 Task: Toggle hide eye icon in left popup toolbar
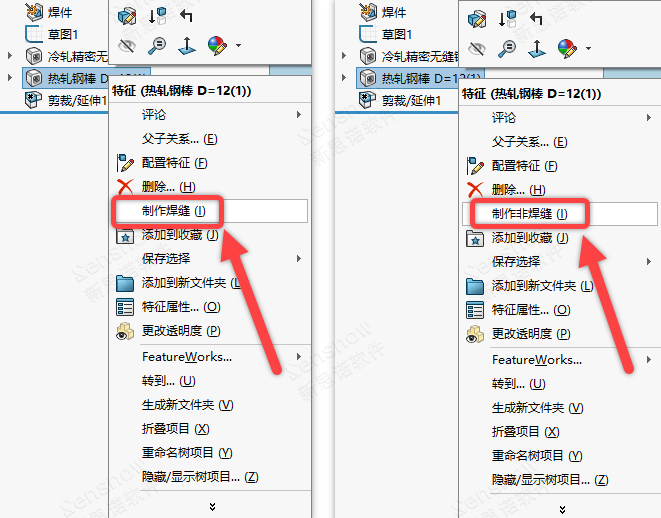coord(127,46)
